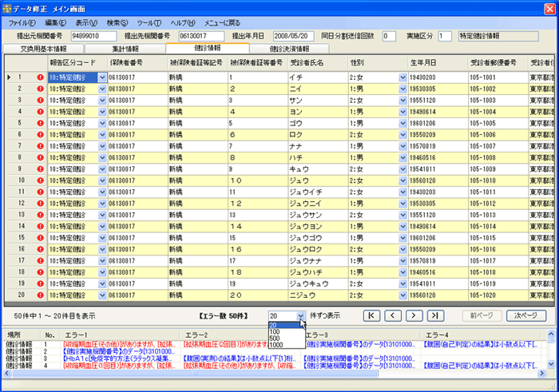
Task: Click the 受診者氏名 column header
Action: (x=318, y=63)
